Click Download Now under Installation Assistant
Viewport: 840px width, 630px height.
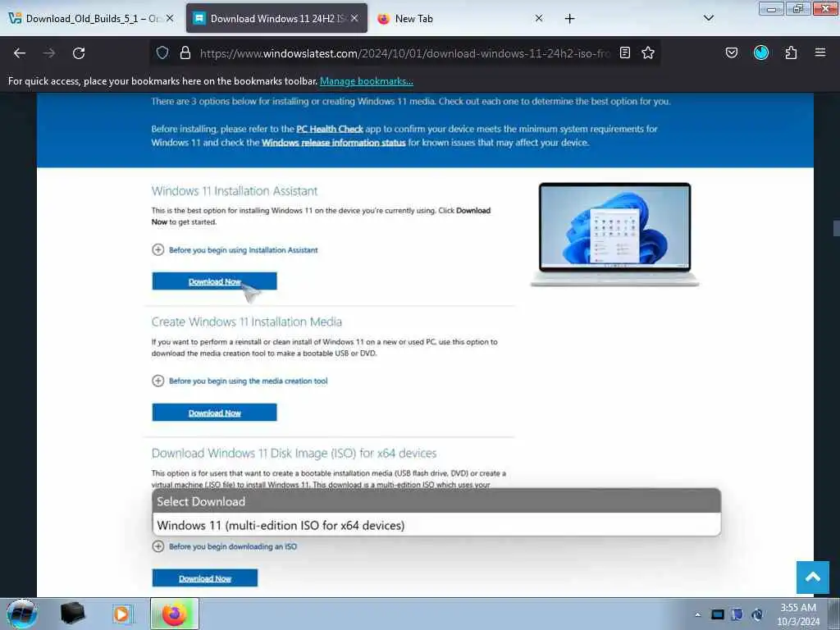[x=214, y=281]
